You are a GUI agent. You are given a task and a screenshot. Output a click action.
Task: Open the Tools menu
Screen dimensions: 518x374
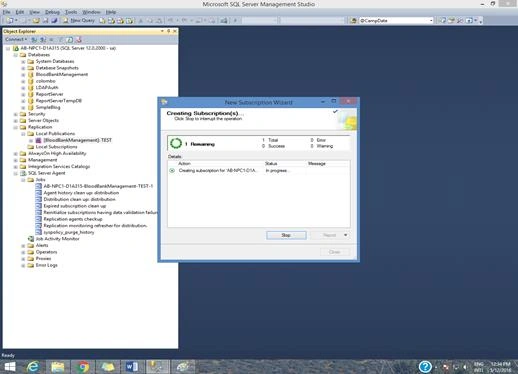coord(71,12)
